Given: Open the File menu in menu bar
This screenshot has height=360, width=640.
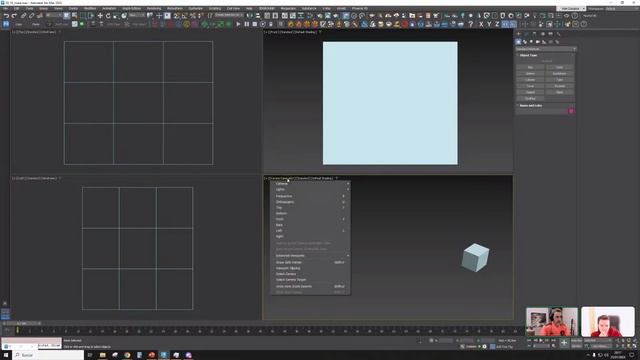Looking at the screenshot, I should coord(6,8).
